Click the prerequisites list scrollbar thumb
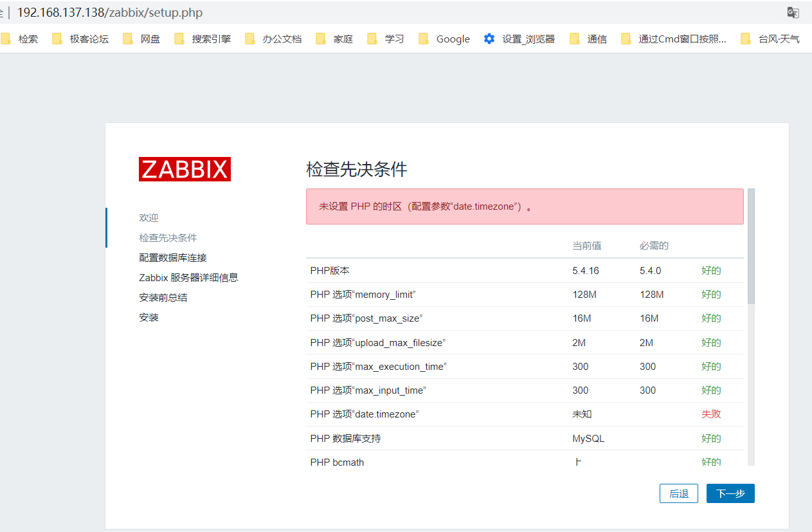Viewport: 812px width, 532px height. tap(751, 246)
